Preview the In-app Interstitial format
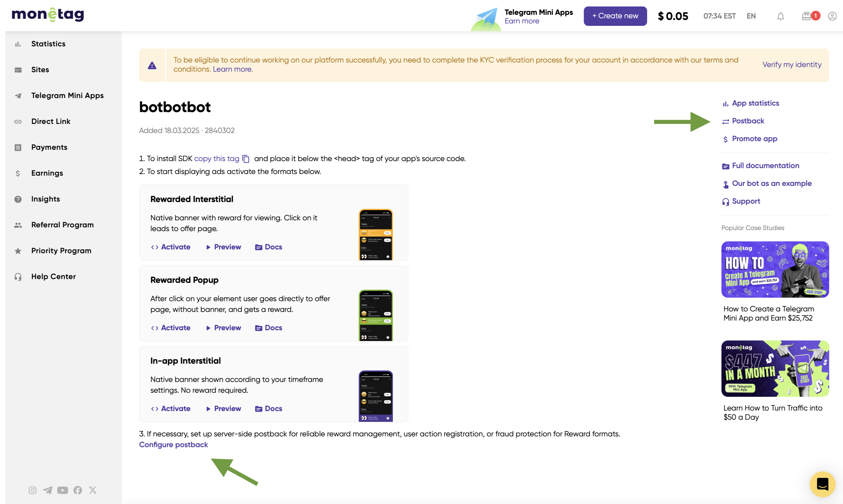The height and width of the screenshot is (504, 843). click(x=223, y=409)
